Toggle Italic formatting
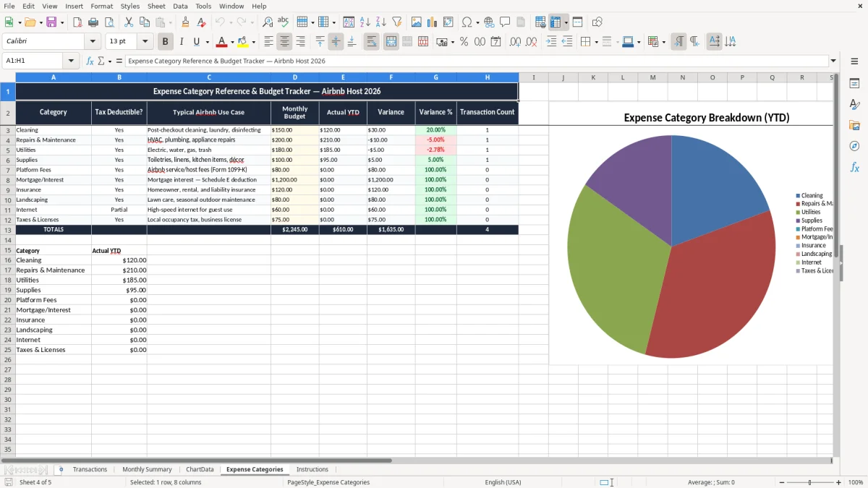This screenshot has width=868, height=488. [181, 42]
